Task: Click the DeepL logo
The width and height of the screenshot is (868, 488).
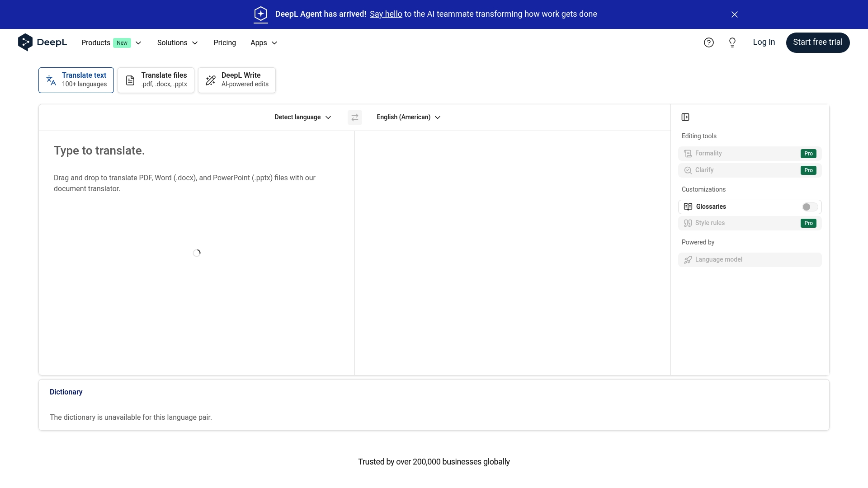Action: (x=42, y=42)
